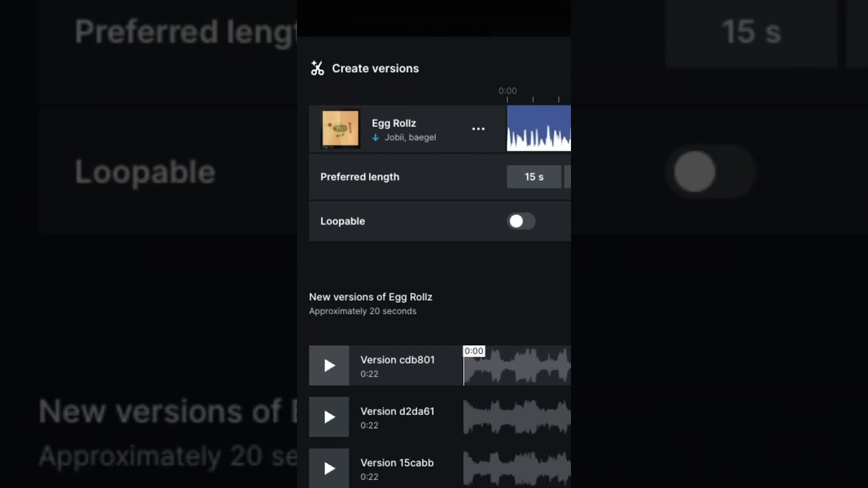
Task: Click the Egg Rollz album art thumbnail
Action: click(x=340, y=129)
